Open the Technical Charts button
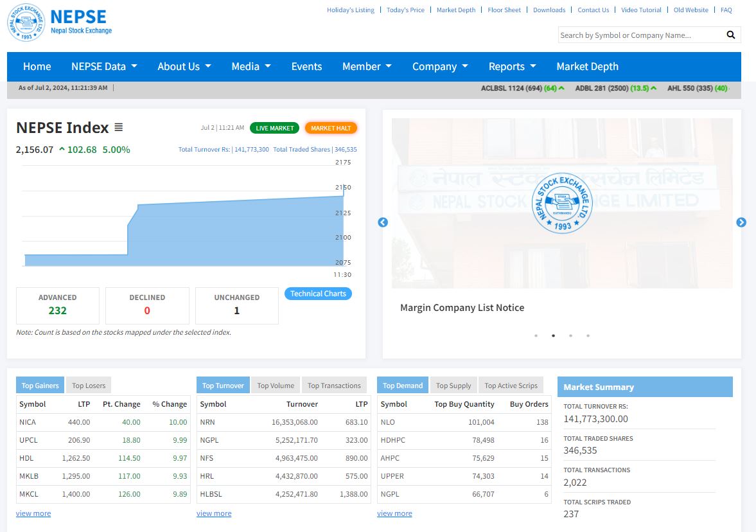 click(x=318, y=294)
